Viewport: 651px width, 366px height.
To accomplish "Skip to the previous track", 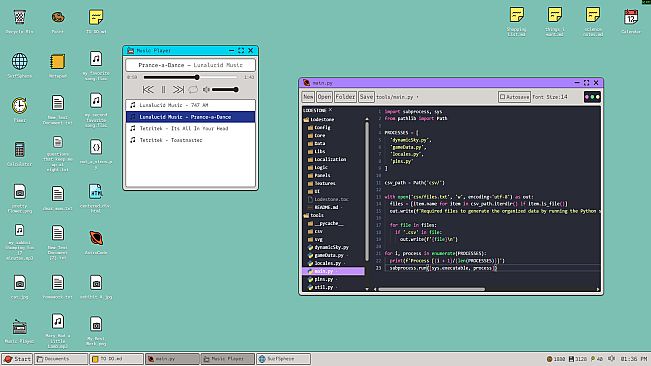I will tap(148, 89).
